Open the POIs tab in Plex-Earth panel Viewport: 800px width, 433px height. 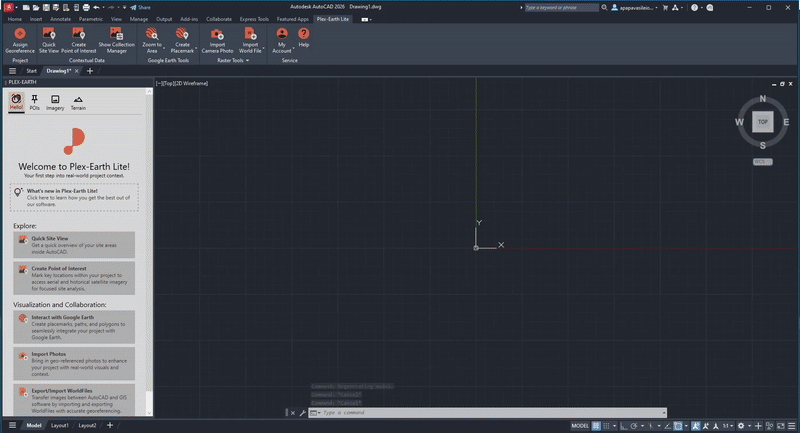point(34,103)
